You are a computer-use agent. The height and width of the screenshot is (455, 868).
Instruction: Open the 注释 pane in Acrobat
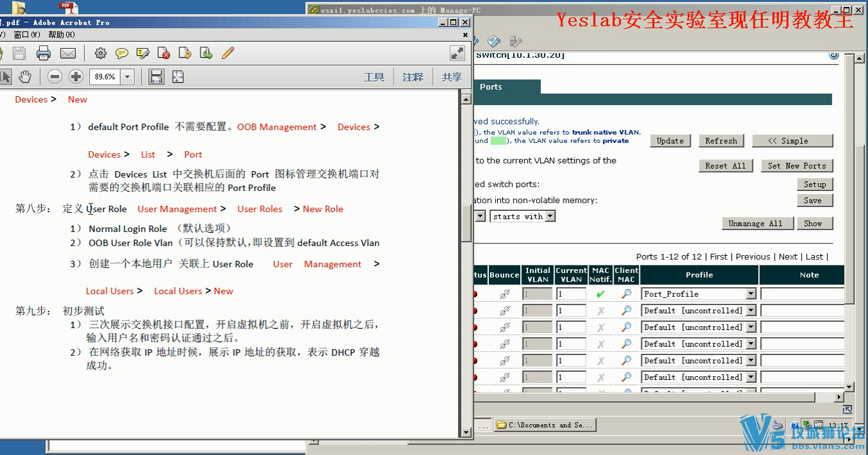click(413, 77)
